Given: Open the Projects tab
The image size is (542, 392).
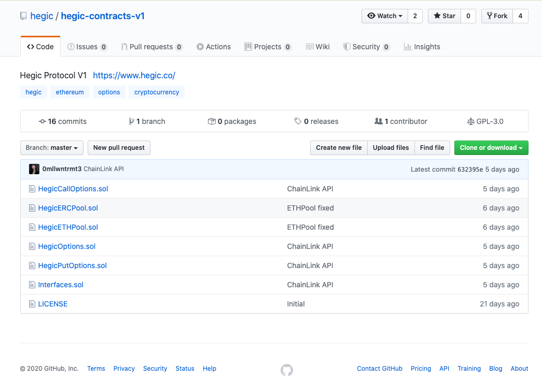Looking at the screenshot, I should click(x=268, y=47).
